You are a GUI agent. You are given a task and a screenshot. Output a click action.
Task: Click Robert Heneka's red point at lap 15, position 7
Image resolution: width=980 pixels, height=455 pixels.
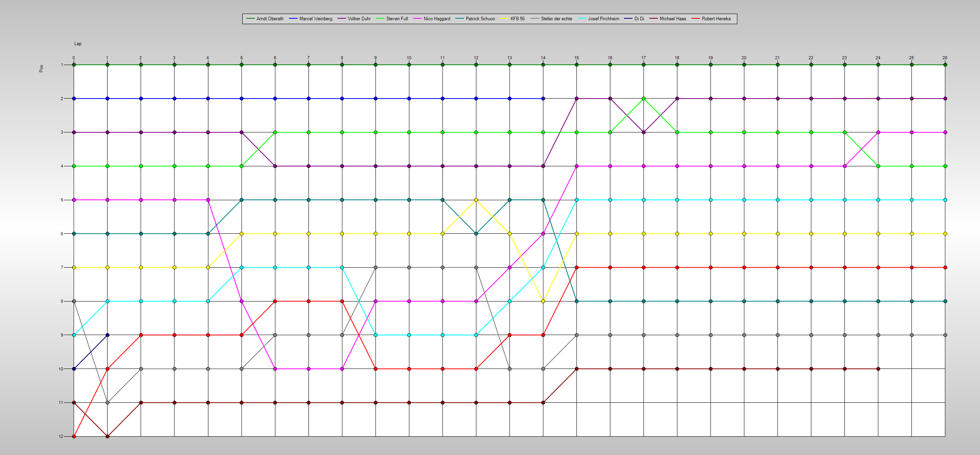click(576, 268)
